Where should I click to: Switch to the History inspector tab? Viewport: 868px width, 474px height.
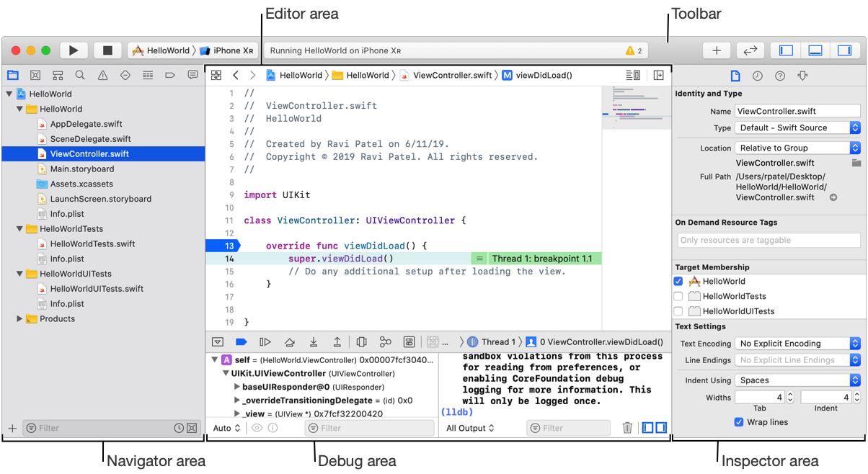758,76
